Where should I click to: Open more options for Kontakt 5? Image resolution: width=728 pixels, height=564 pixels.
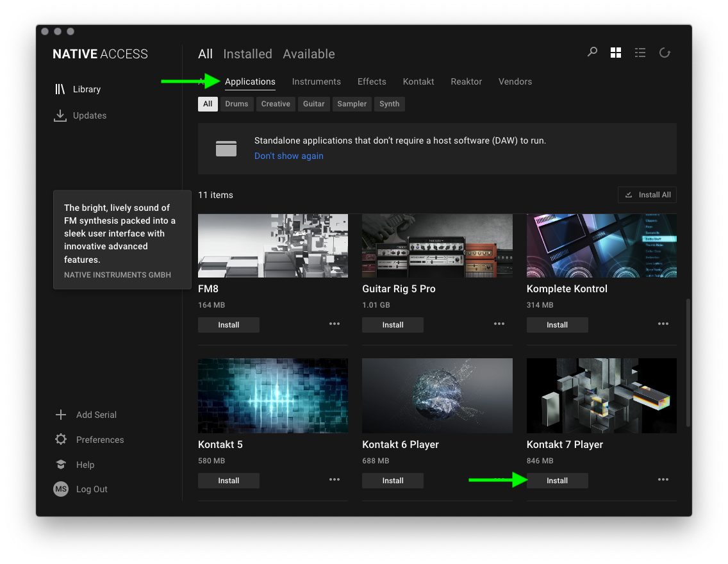click(335, 479)
